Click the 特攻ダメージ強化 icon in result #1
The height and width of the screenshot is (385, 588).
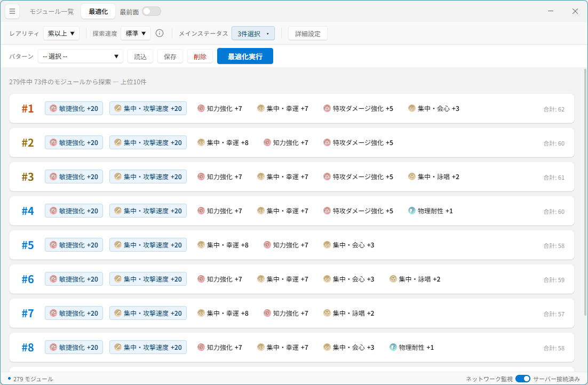(327, 109)
